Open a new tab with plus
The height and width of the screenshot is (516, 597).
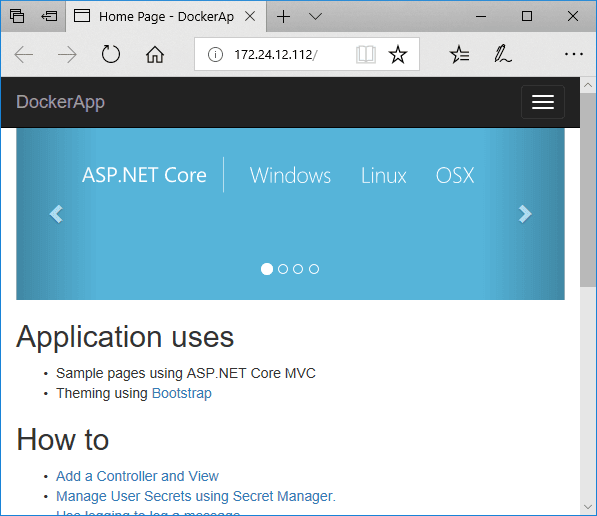(x=283, y=17)
